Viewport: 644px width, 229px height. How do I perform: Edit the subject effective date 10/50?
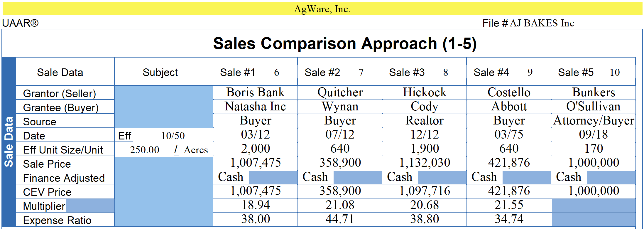click(x=173, y=136)
